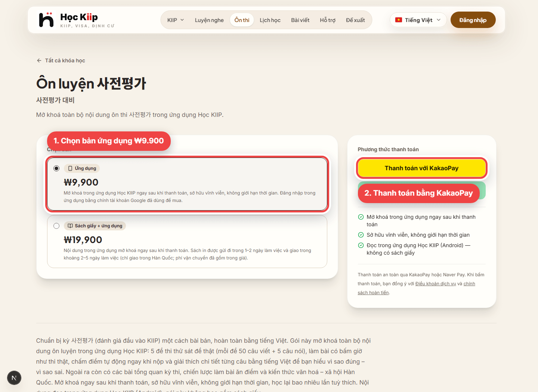The height and width of the screenshot is (392, 538).
Task: Go to the Ôn thi tab
Action: tap(242, 20)
